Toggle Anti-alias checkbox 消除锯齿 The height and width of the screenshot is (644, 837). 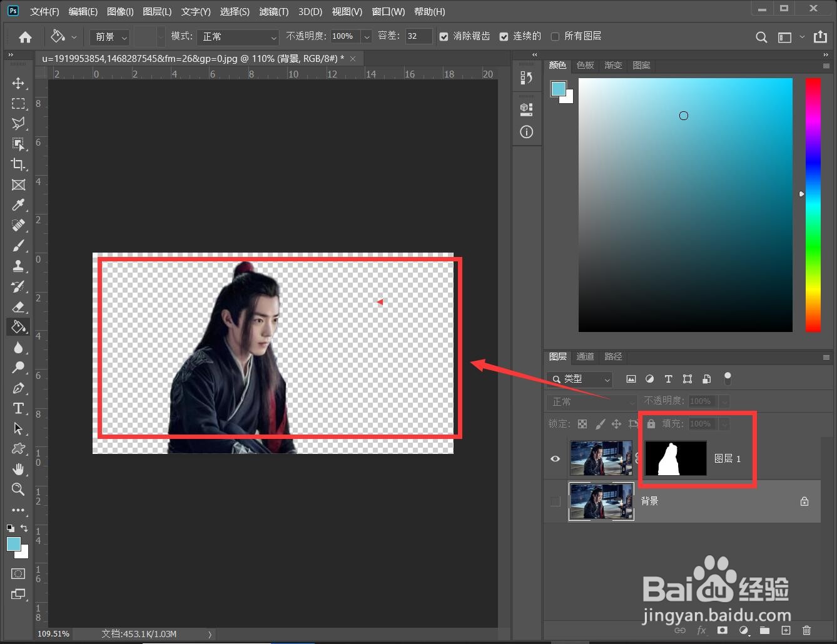(x=444, y=37)
